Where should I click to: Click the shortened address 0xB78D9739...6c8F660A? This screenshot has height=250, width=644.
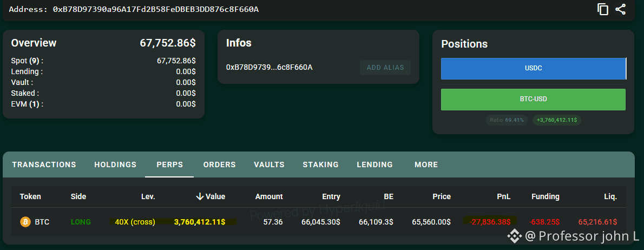tap(270, 67)
